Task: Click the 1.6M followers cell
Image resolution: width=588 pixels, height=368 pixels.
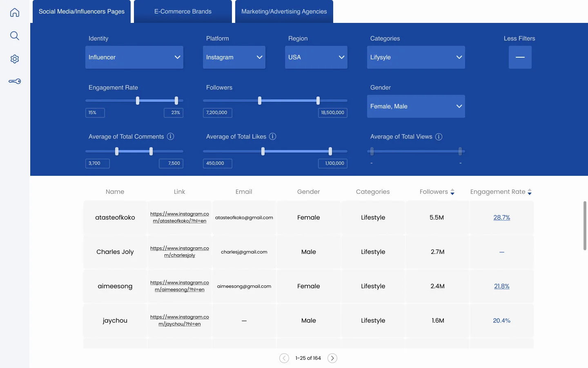Action: coord(437,321)
